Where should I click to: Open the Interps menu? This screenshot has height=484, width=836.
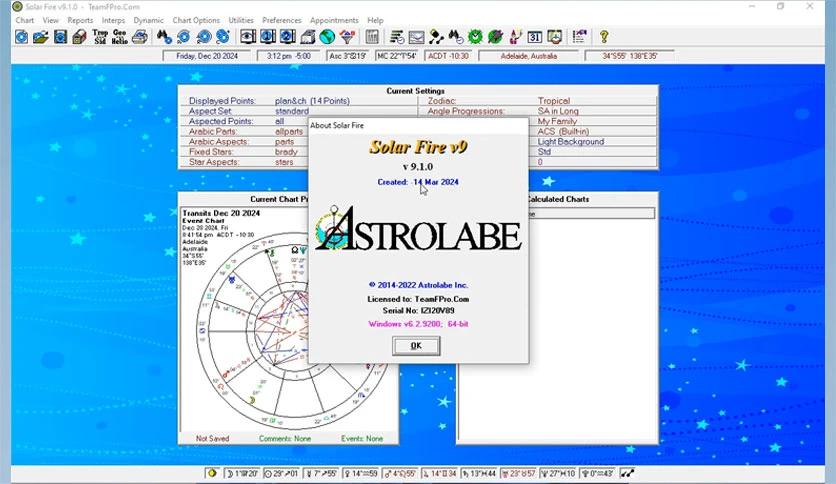(x=113, y=20)
